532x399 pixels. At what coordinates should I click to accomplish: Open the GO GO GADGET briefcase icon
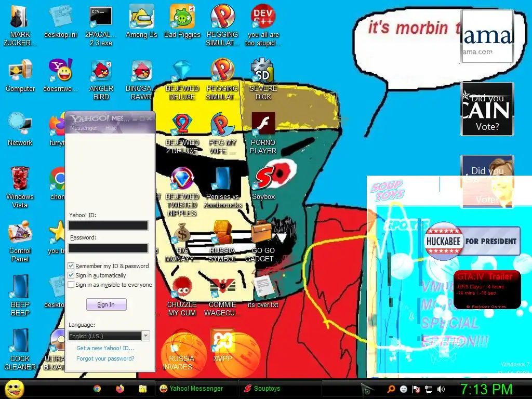click(x=263, y=242)
